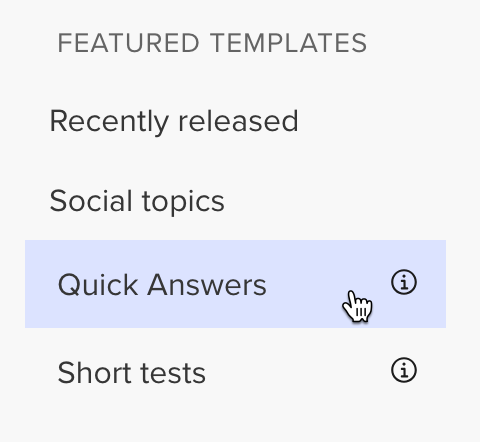This screenshot has width=480, height=442.
Task: Choose the highlighted Quick Answers item
Action: tap(235, 284)
